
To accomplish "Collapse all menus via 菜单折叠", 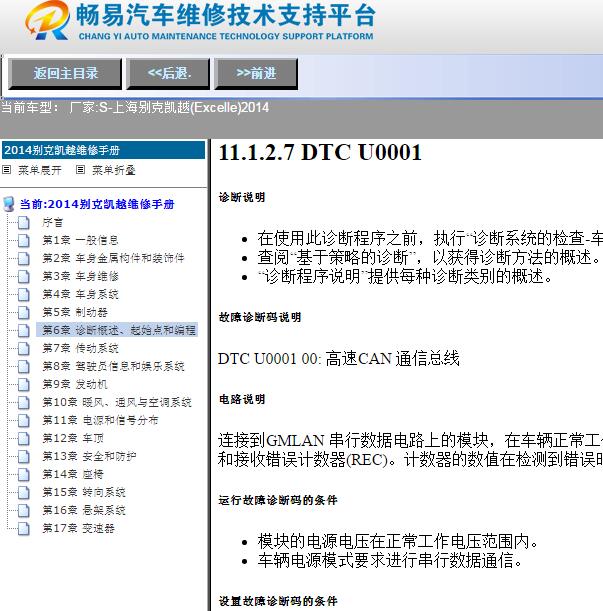I will [114, 170].
